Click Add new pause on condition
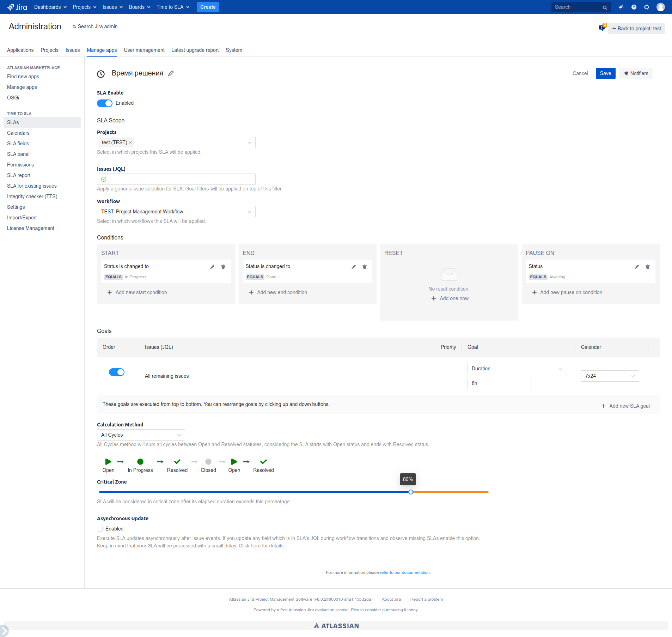The width and height of the screenshot is (672, 637). pyautogui.click(x=568, y=292)
